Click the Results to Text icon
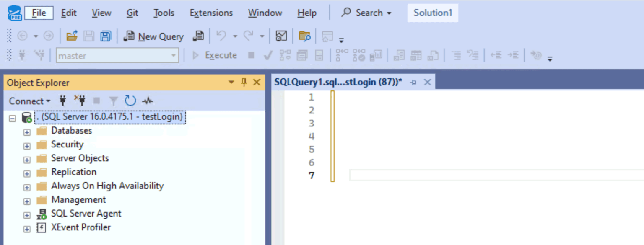Image resolution: width=644 pixels, height=245 pixels. [x=400, y=55]
